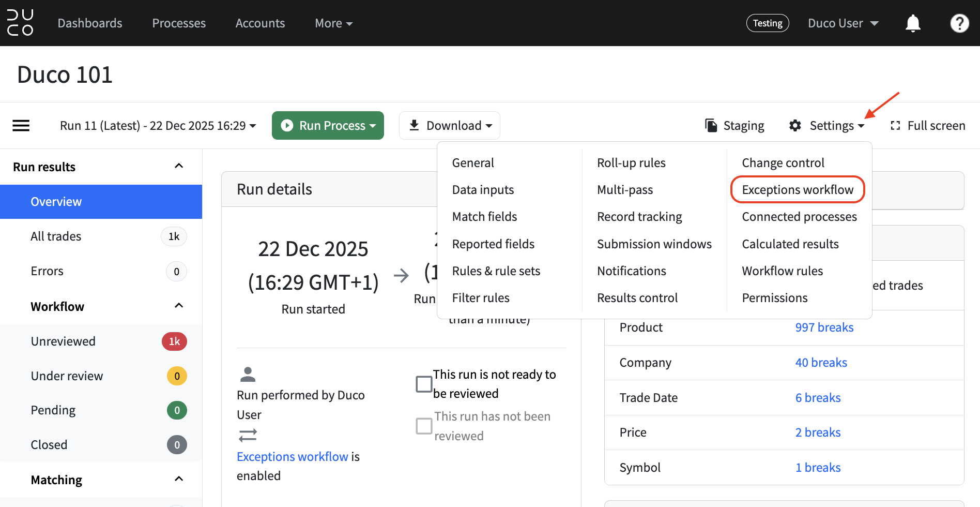Select Overview in sidebar
This screenshot has height=507, width=980.
(x=101, y=202)
